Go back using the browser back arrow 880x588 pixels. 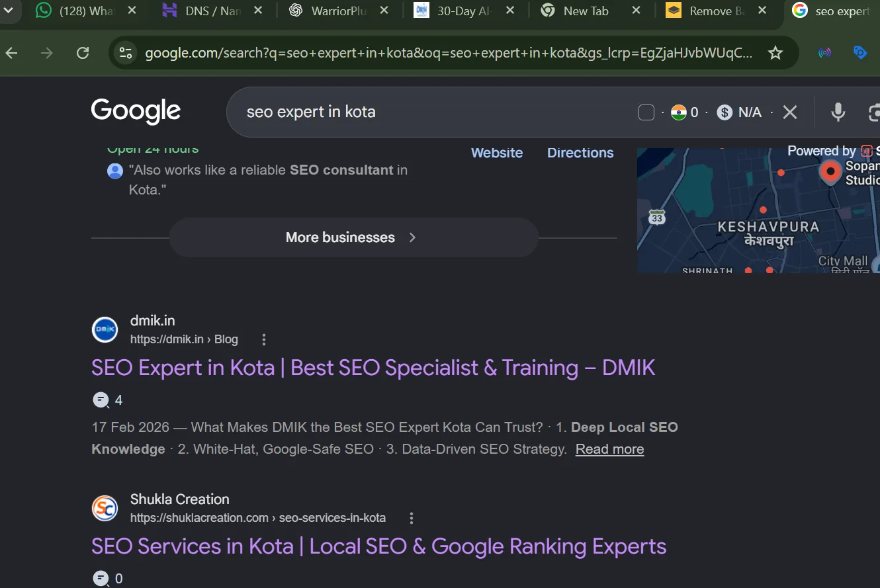[x=11, y=53]
